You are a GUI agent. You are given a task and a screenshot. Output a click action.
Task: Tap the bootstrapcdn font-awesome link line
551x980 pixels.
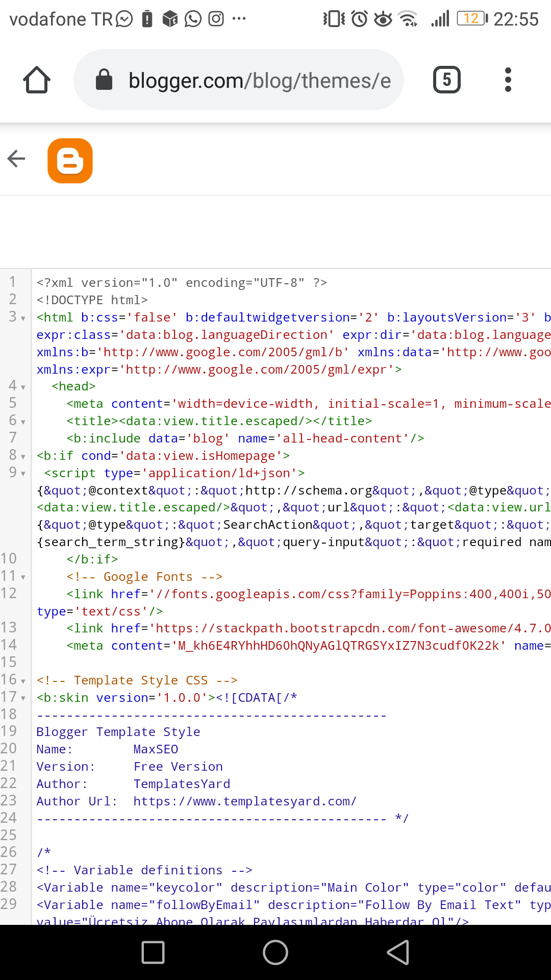point(309,628)
